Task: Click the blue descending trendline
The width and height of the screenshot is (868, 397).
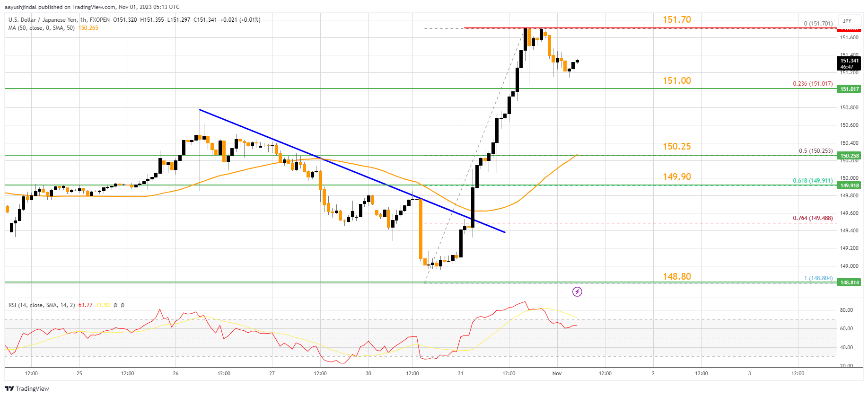Action: coord(352,171)
